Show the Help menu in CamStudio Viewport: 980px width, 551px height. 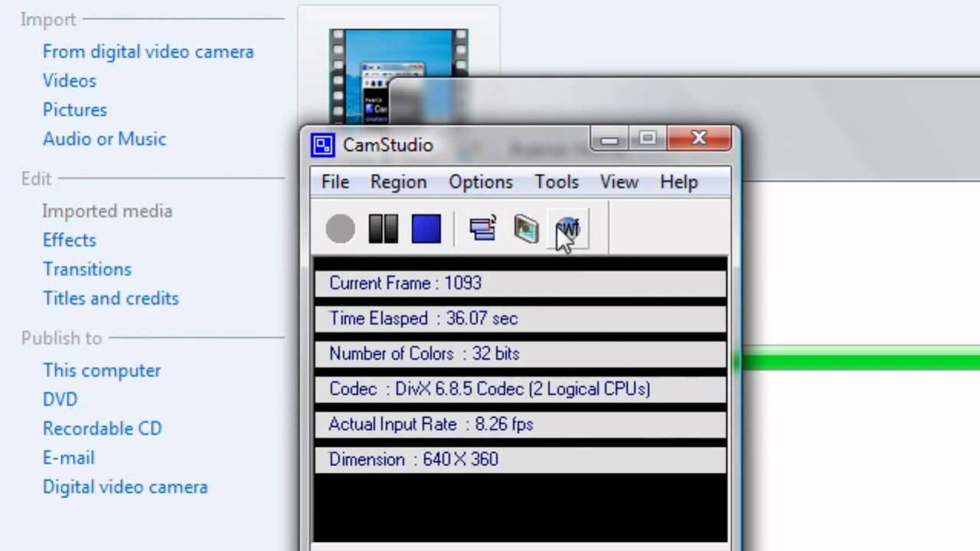[x=678, y=182]
